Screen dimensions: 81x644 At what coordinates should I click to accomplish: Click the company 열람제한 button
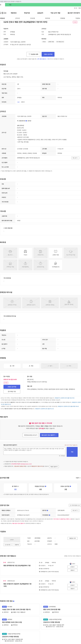pyautogui.click(x=16, y=545)
